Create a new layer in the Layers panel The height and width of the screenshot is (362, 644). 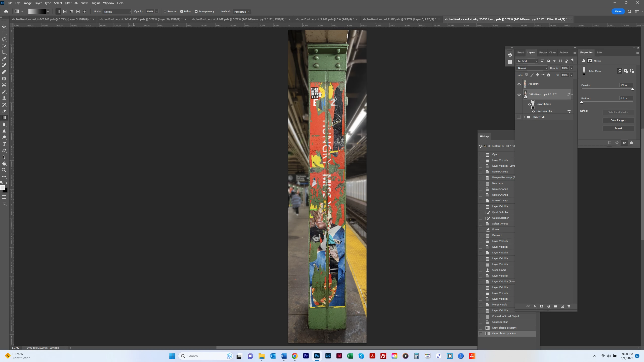[562, 306]
